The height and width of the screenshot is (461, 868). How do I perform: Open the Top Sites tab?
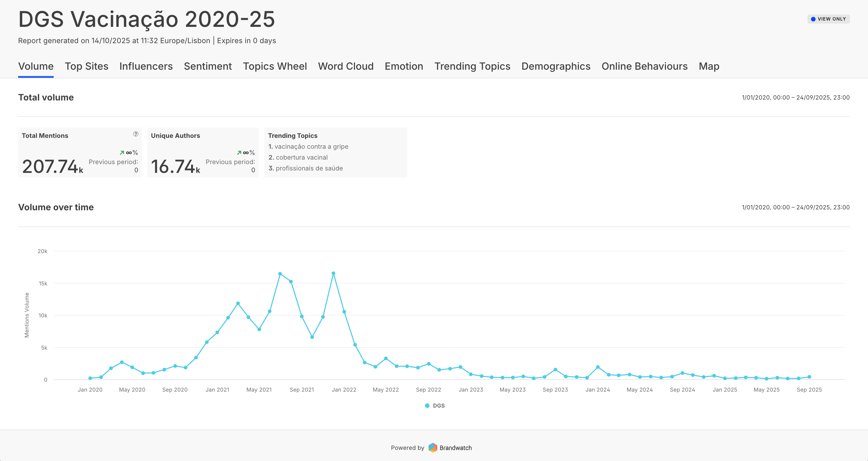(x=86, y=66)
